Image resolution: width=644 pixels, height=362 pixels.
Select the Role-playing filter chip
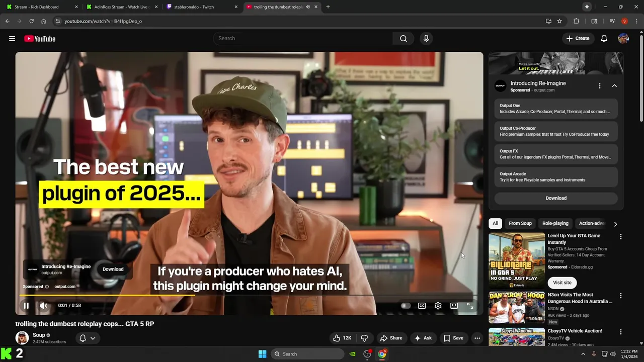[555, 223]
